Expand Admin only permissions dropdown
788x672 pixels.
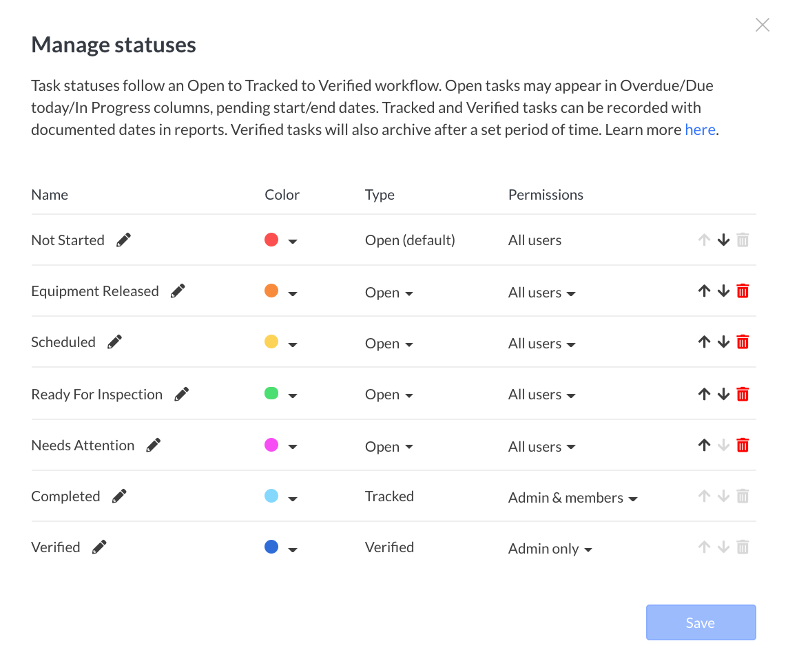[550, 549]
